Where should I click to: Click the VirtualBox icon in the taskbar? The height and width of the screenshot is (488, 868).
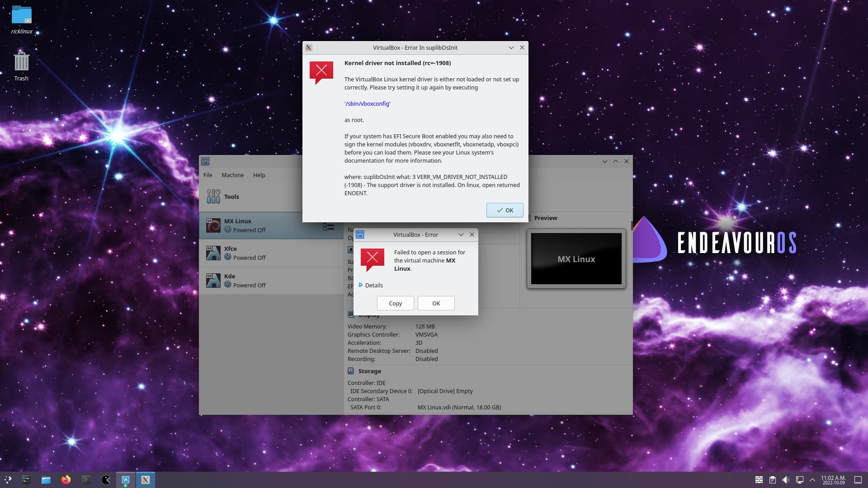click(126, 480)
